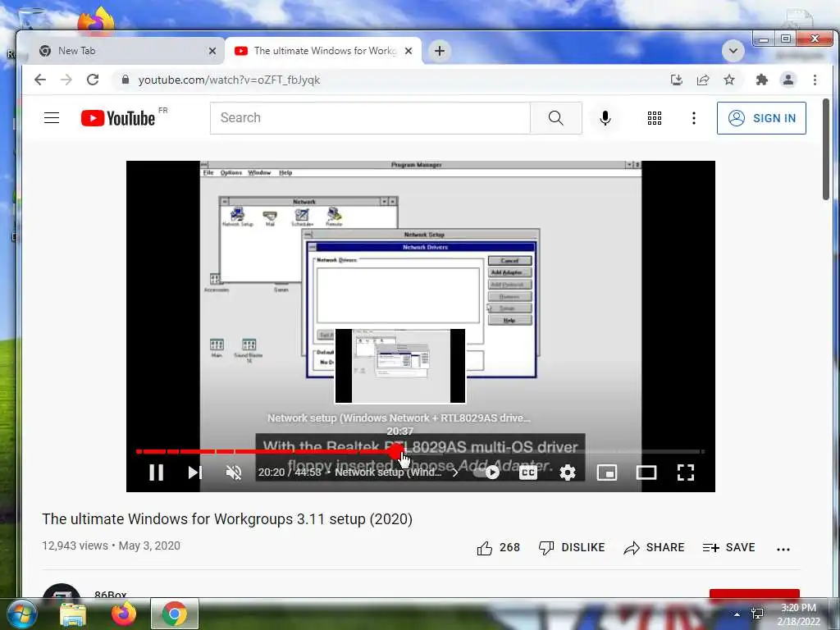Switch to theater mode

(646, 472)
